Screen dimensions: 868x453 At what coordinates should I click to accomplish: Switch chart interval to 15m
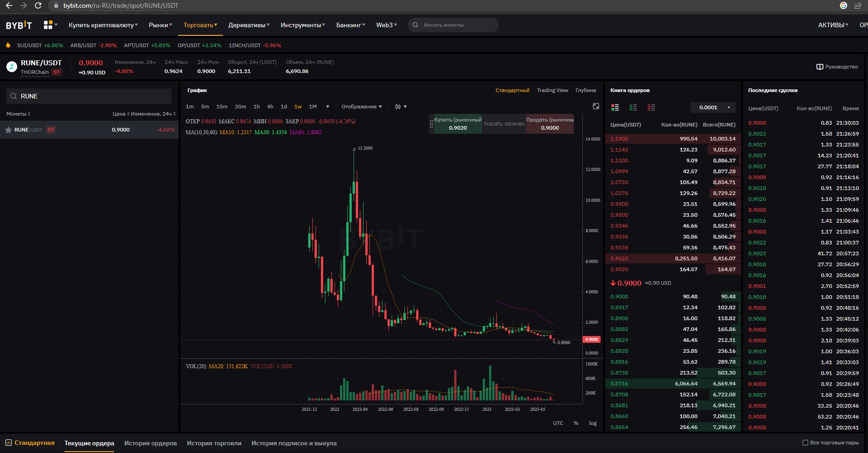pos(222,107)
